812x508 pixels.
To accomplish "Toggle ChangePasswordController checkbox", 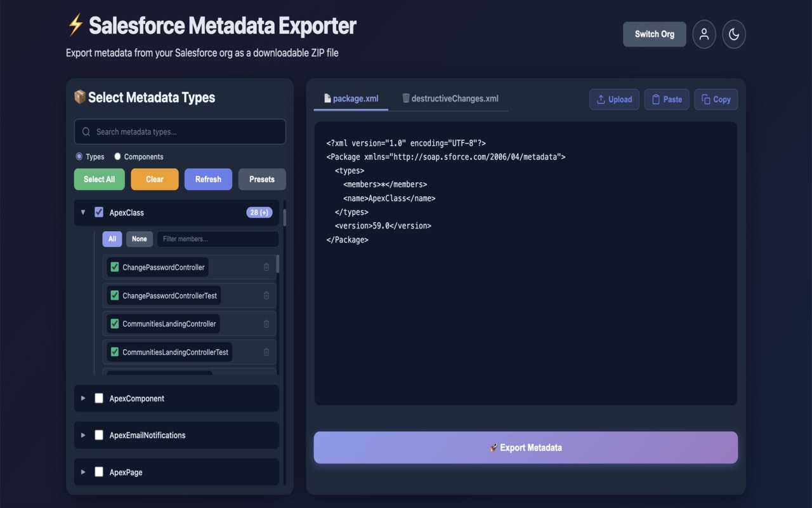I will click(115, 267).
